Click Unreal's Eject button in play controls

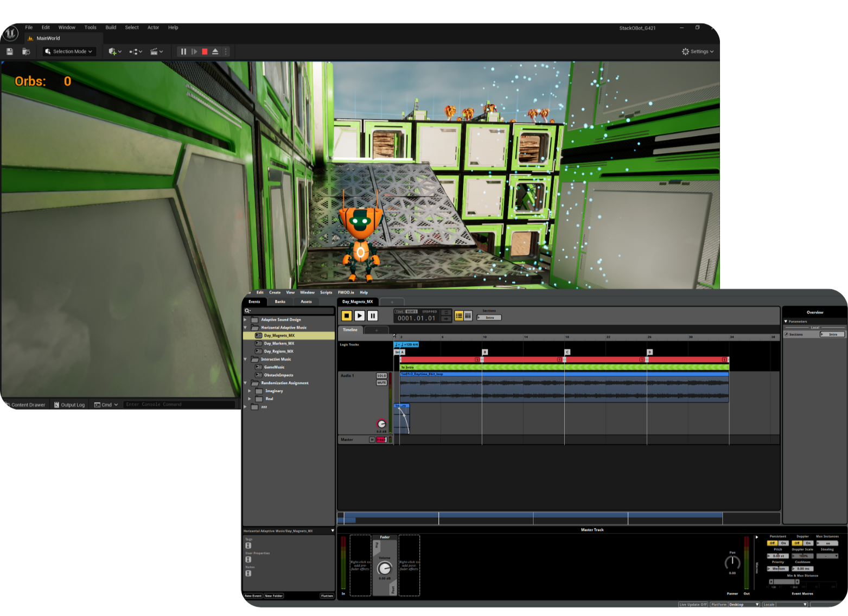coord(215,52)
